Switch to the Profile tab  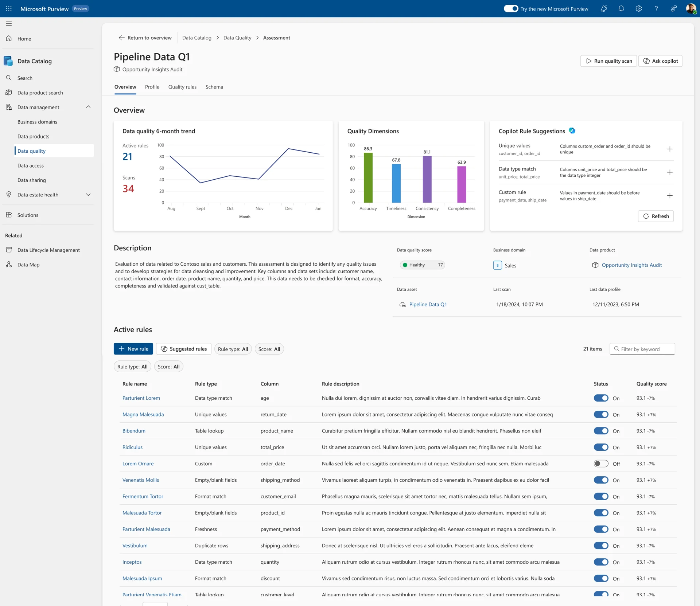(152, 87)
